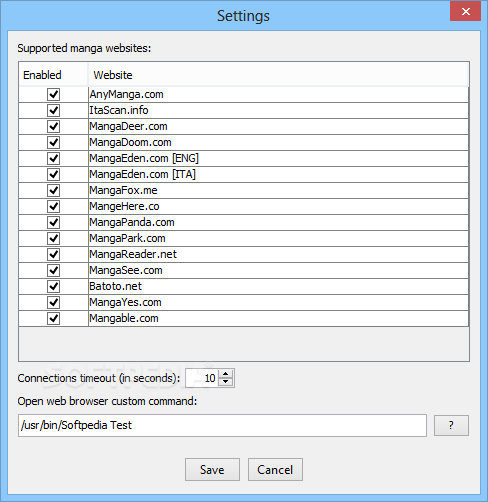
Task: Click the connections timeout value field
Action: click(202, 378)
